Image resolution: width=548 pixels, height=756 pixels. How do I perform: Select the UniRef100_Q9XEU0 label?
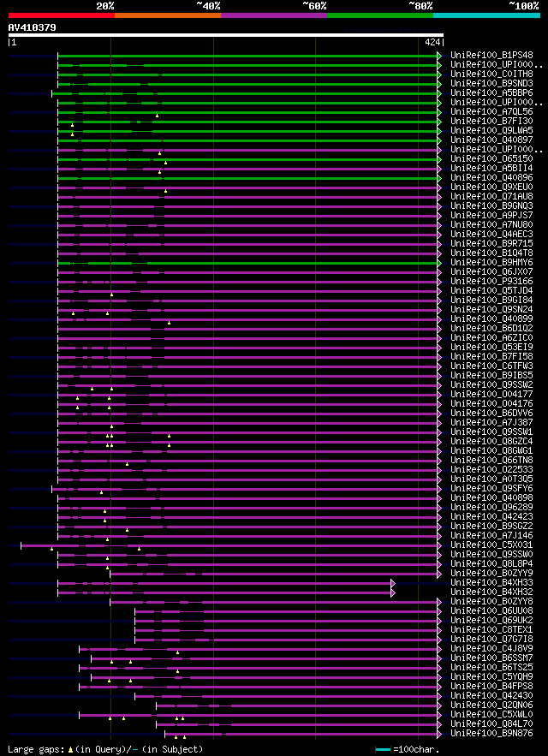(491, 188)
